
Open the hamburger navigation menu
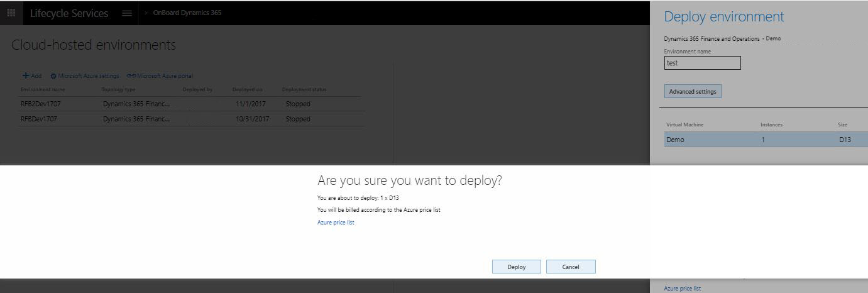127,13
